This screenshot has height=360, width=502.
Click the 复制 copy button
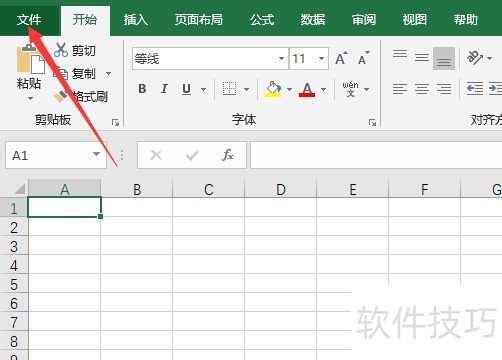(x=76, y=73)
